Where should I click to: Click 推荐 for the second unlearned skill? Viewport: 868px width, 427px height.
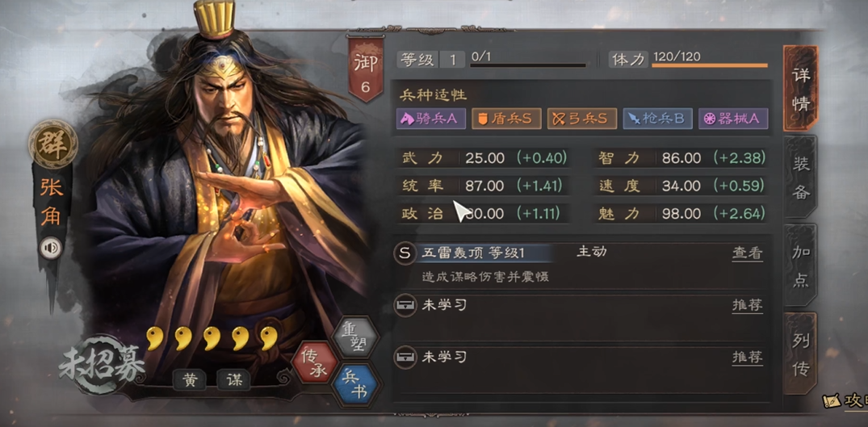click(x=748, y=357)
